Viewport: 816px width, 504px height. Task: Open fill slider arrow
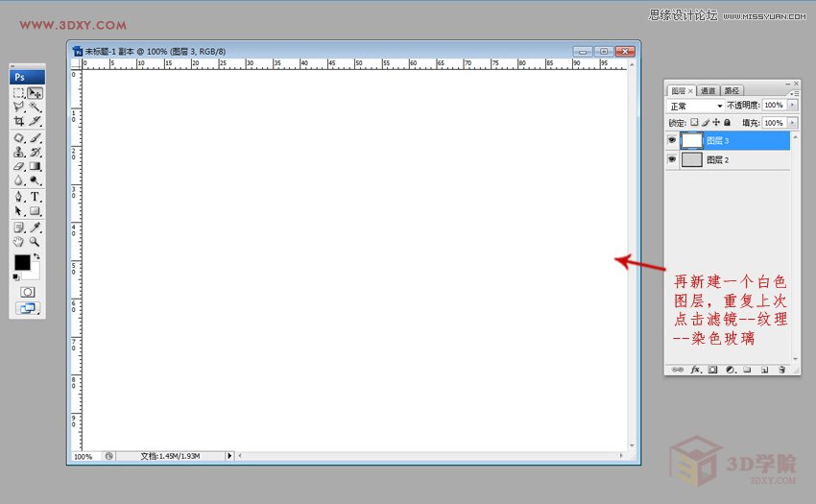[x=792, y=122]
